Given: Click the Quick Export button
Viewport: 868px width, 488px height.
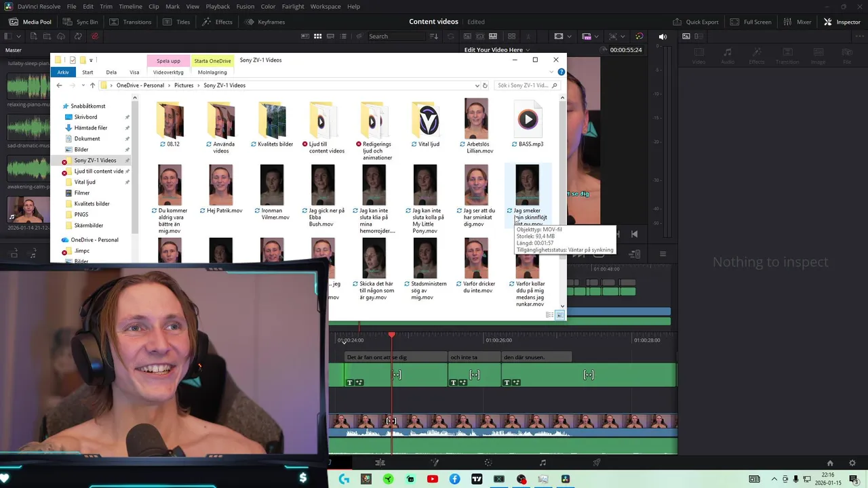Looking at the screenshot, I should click(696, 22).
